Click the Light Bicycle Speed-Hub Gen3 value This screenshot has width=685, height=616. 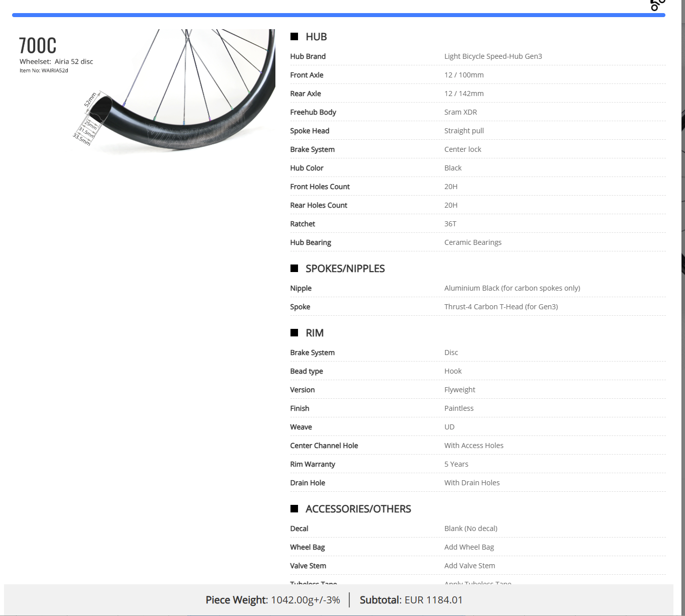pyautogui.click(x=493, y=56)
